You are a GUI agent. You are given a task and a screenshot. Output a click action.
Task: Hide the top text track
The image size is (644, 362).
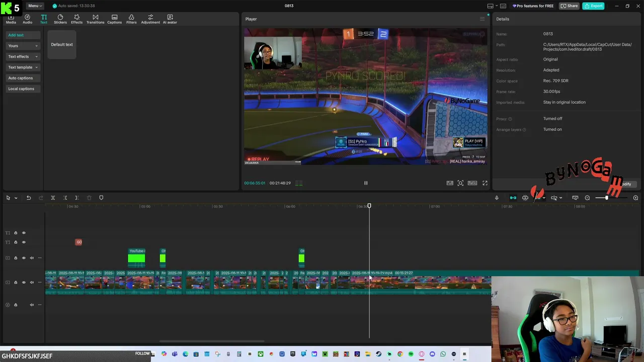coord(24,233)
